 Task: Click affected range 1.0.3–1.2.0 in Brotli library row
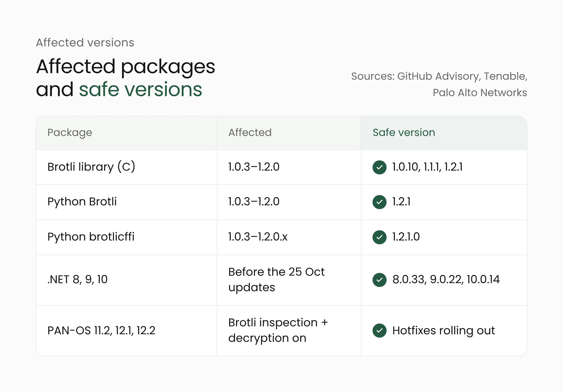point(254,167)
